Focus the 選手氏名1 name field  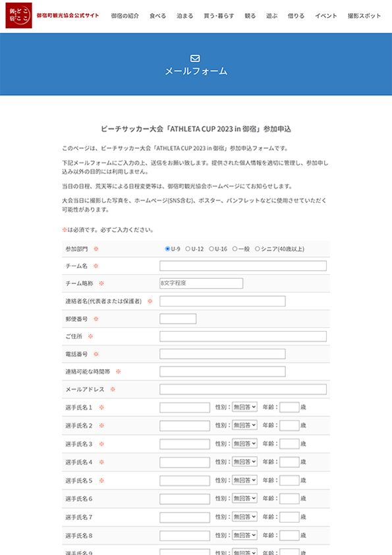184,407
